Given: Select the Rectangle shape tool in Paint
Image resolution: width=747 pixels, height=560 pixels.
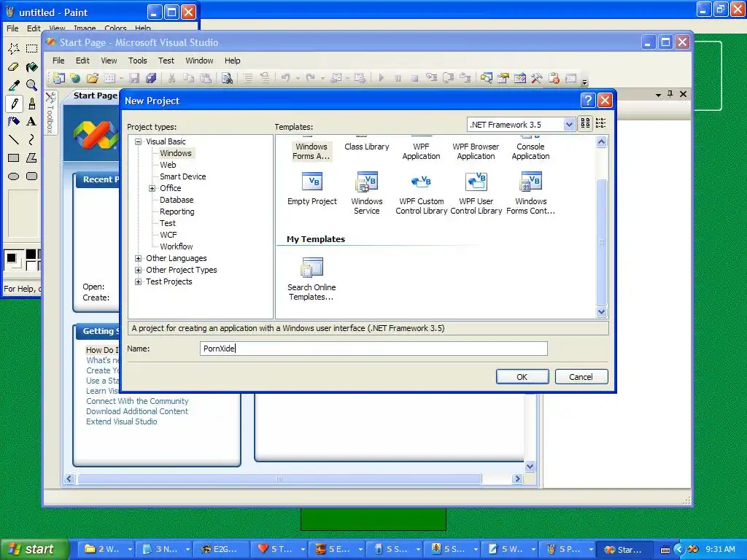Looking at the screenshot, I should 14,157.
